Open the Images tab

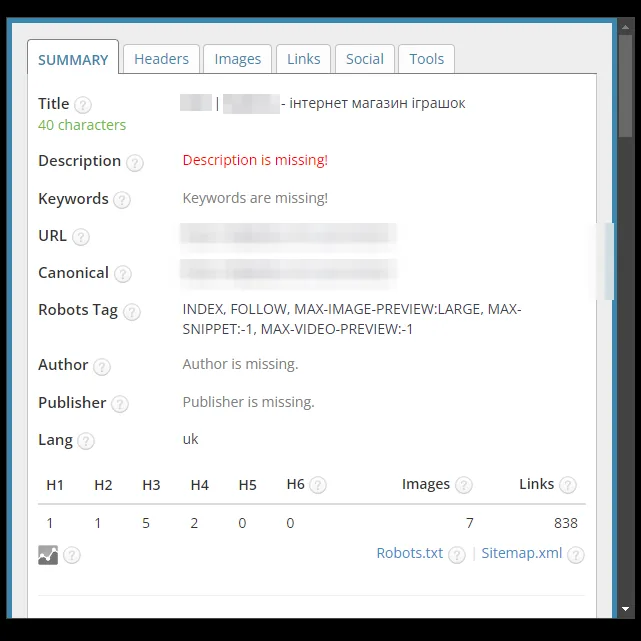[x=238, y=59]
